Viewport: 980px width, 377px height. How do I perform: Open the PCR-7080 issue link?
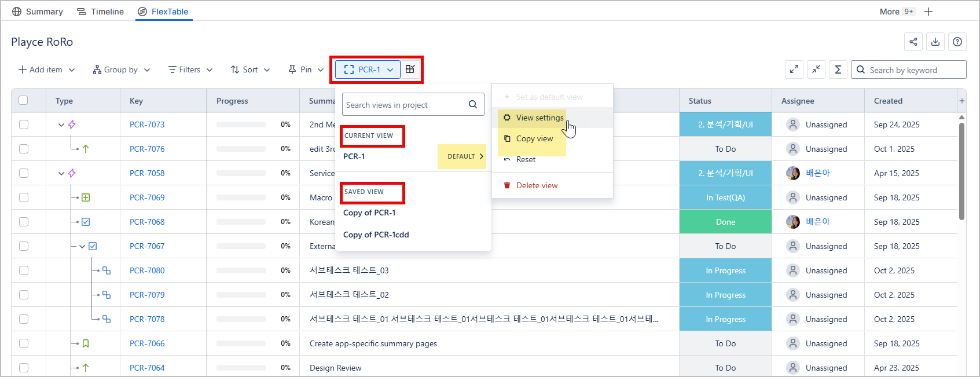(x=147, y=270)
